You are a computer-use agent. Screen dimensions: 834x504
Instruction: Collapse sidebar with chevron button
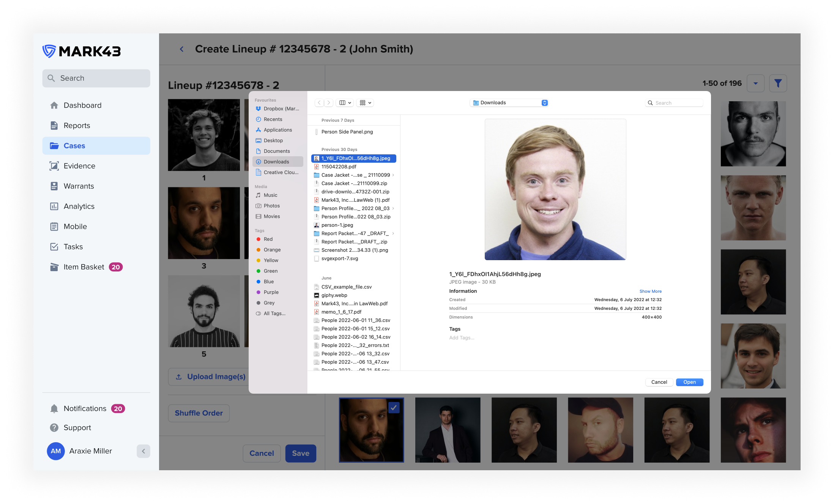pyautogui.click(x=143, y=451)
